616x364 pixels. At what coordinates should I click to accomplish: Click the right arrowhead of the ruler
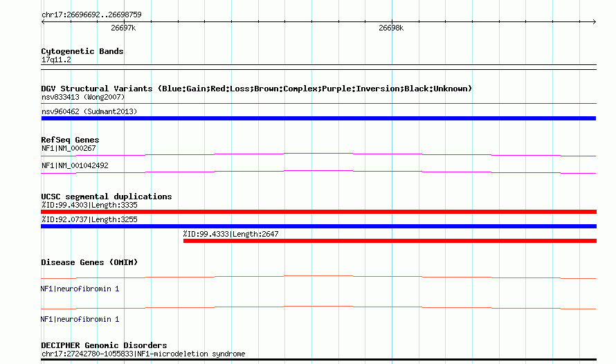click(x=595, y=22)
